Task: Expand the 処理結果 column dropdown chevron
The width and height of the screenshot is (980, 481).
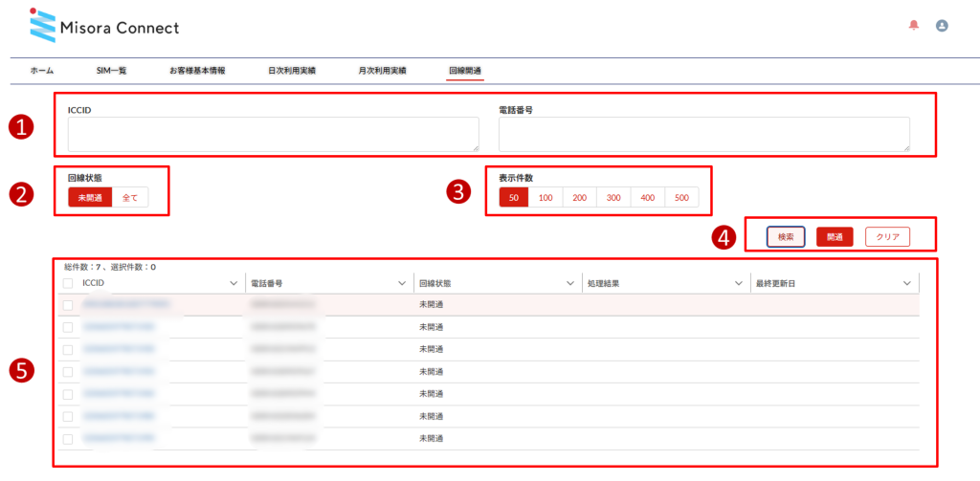Action: tap(739, 284)
